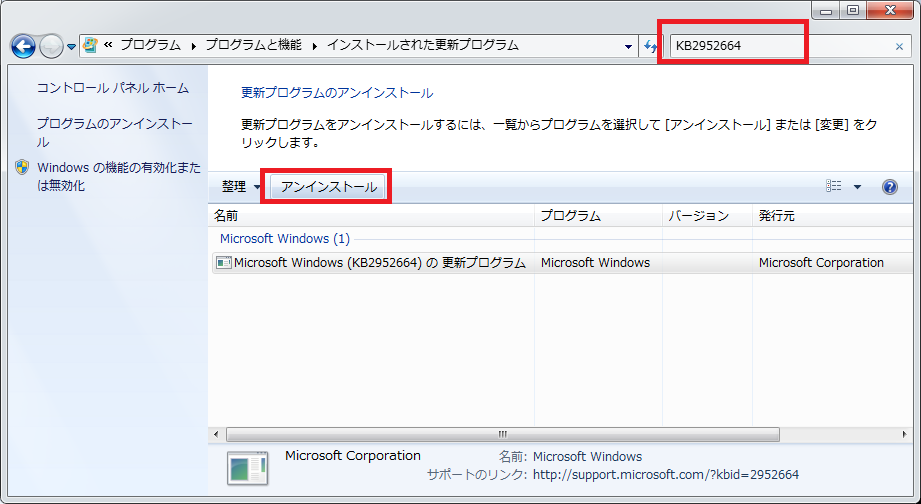Expand the address bar history dropdown
This screenshot has height=504, width=921.
[628, 46]
